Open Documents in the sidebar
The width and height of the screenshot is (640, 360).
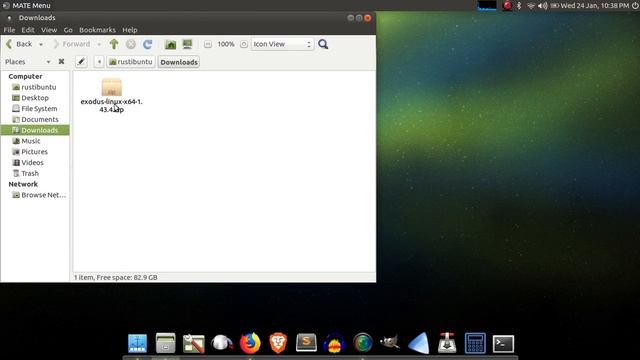pos(35,119)
